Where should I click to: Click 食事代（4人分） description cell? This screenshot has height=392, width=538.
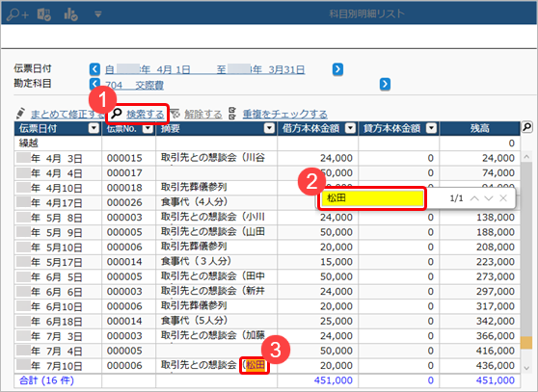217,202
